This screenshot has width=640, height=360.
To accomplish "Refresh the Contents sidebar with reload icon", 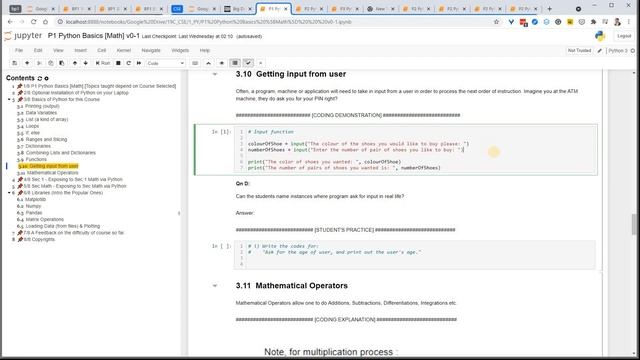I will (x=40, y=78).
